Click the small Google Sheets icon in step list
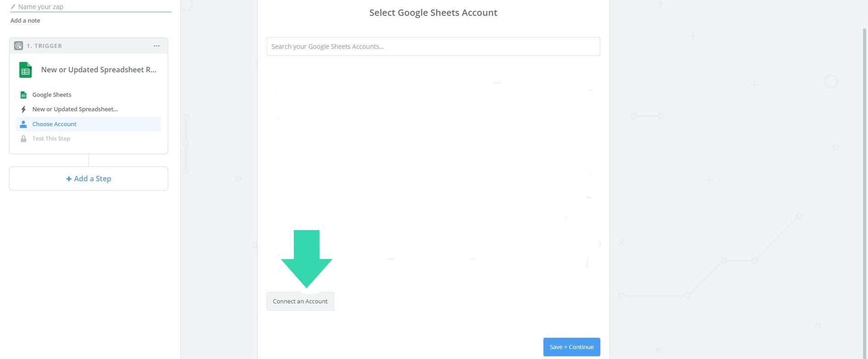 pyautogui.click(x=24, y=95)
